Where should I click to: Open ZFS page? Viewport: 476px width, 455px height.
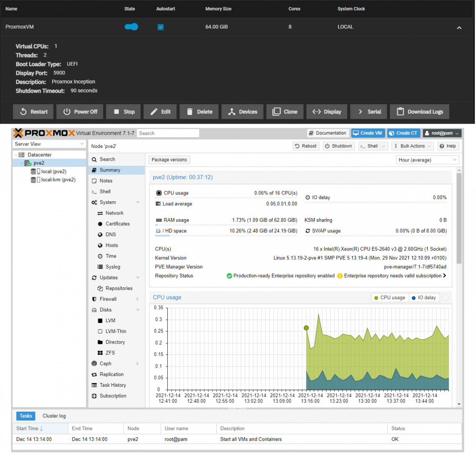(116, 353)
